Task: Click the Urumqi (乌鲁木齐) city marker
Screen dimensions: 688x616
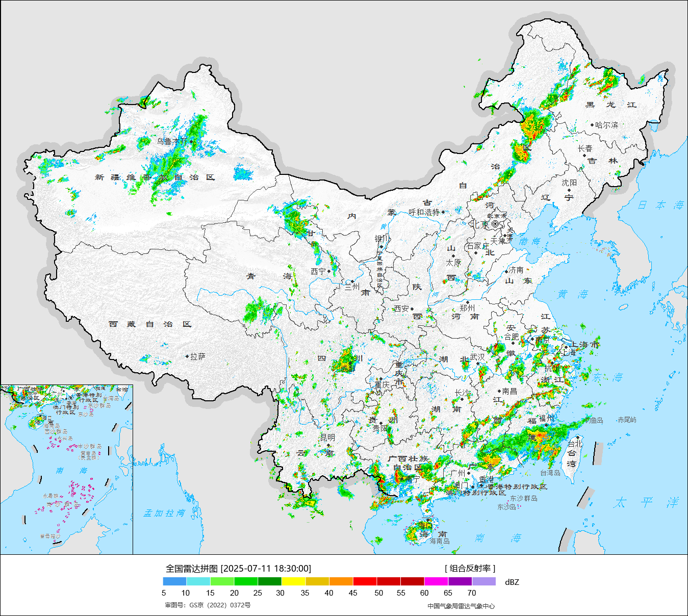Action: pyautogui.click(x=192, y=142)
